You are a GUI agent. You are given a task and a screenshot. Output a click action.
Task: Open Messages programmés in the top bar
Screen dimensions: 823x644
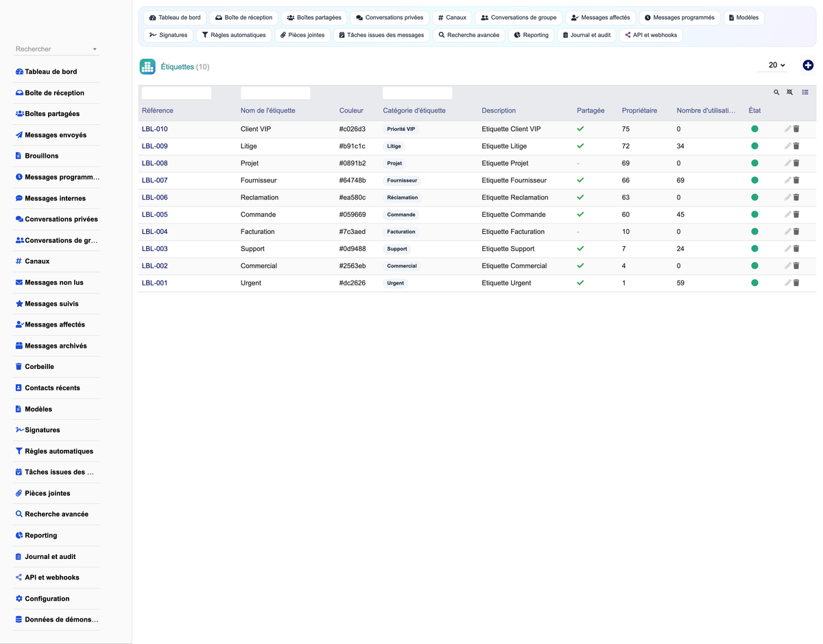[679, 18]
